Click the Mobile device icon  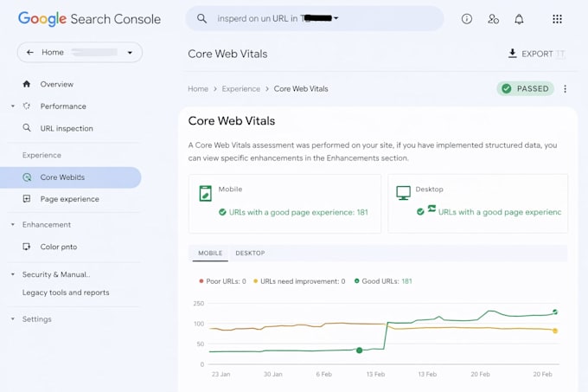[x=206, y=193]
